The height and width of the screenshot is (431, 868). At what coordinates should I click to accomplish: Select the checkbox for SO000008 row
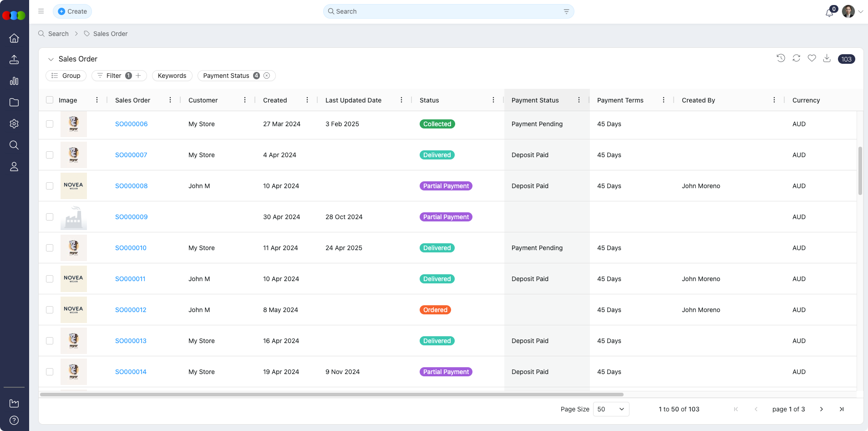tap(50, 186)
